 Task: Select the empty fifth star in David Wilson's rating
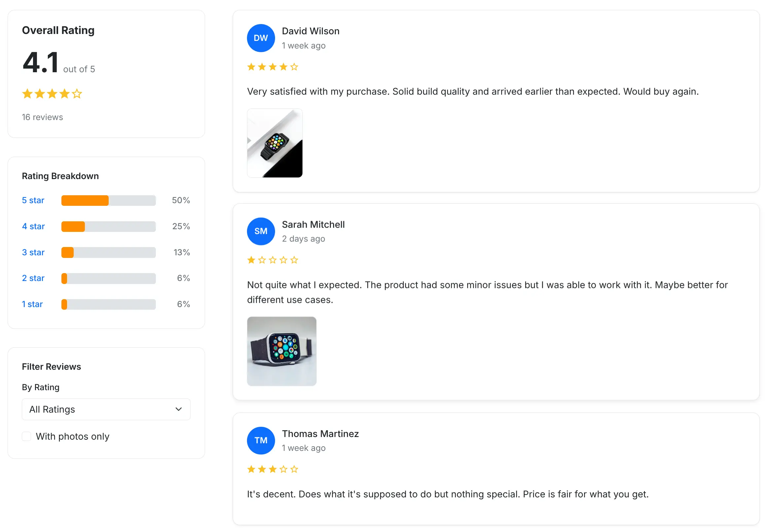(294, 67)
